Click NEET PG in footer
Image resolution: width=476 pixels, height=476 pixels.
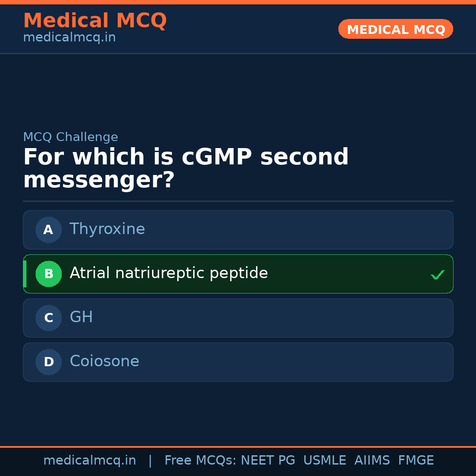pos(268,461)
